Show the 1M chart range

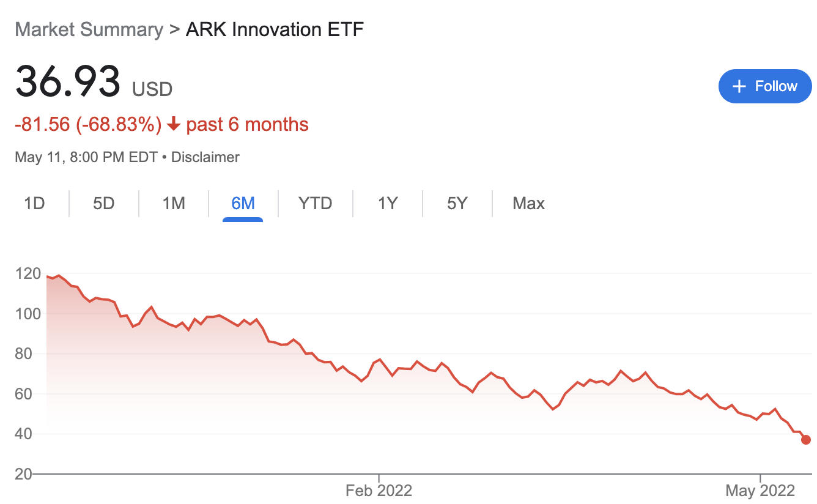174,203
